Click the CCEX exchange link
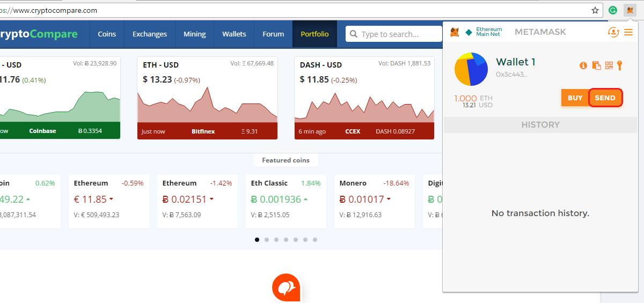This screenshot has width=644, height=303. (x=353, y=131)
